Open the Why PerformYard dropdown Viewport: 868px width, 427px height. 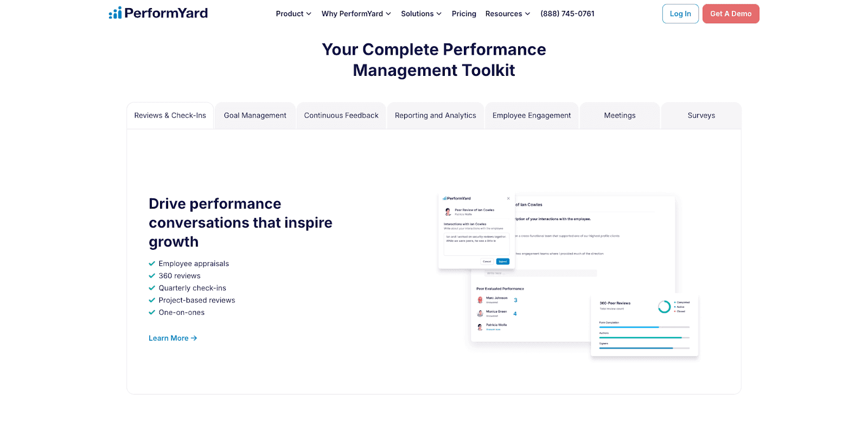coord(356,14)
